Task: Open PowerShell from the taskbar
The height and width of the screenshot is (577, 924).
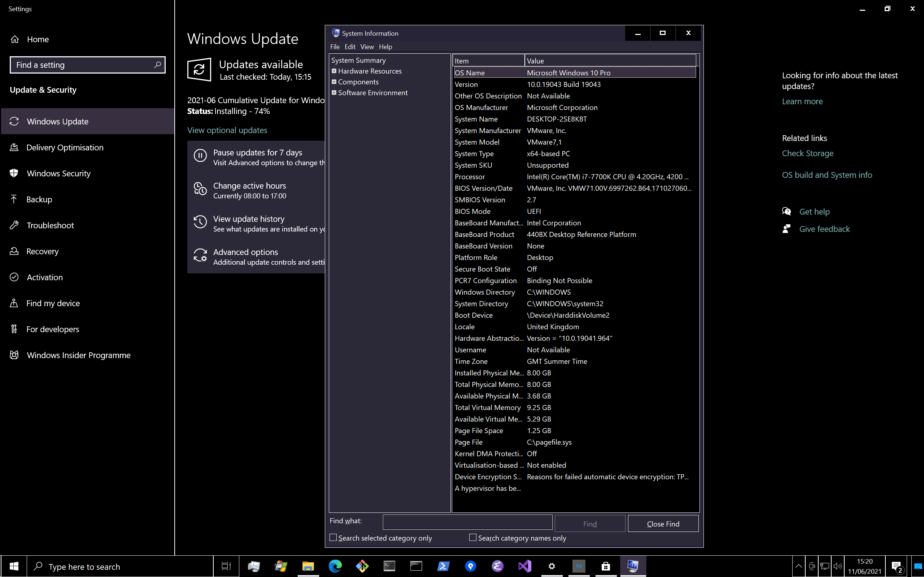Action: 443,566
